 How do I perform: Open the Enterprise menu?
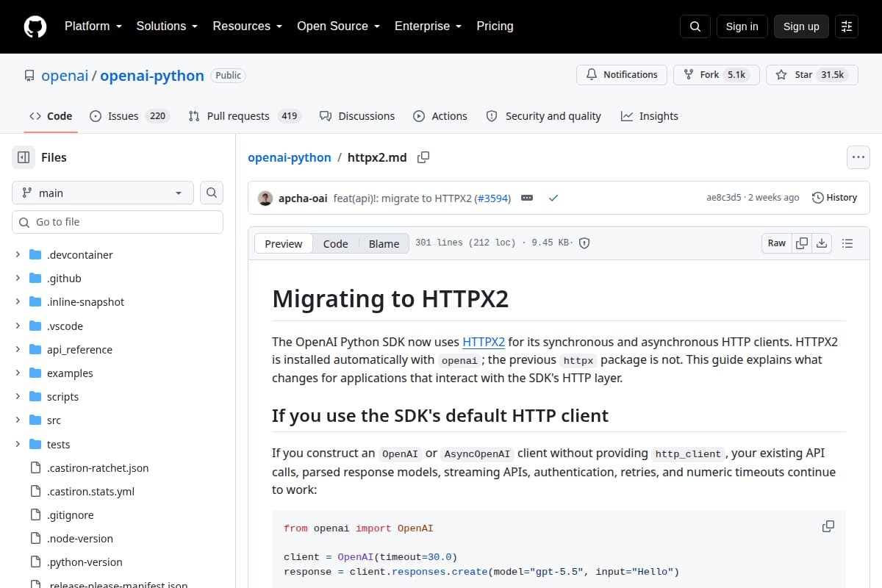[428, 26]
